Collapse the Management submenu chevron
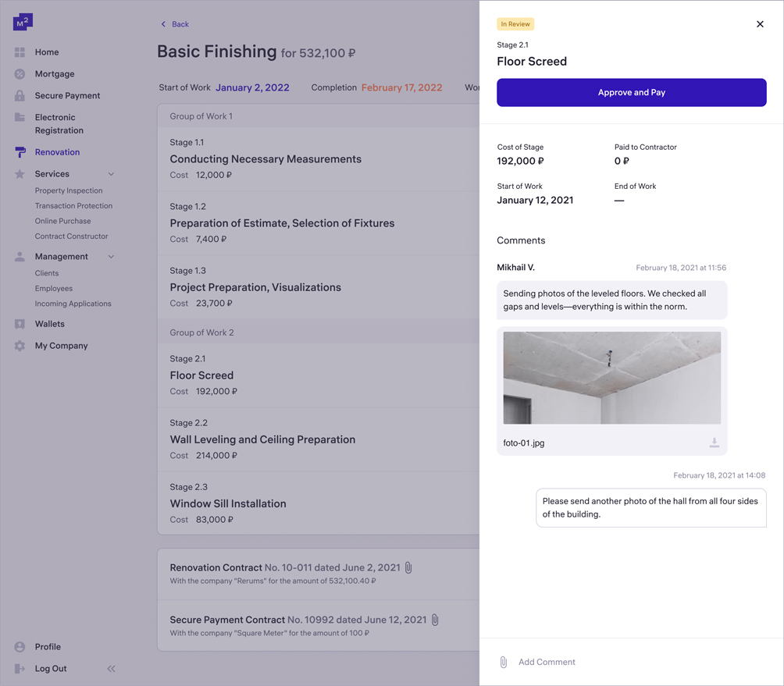Image resolution: width=784 pixels, height=686 pixels. (111, 257)
